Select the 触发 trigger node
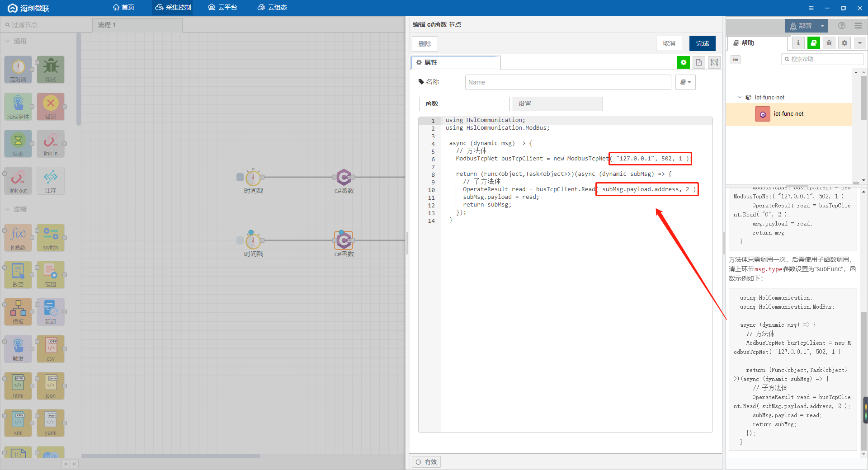 click(x=18, y=349)
